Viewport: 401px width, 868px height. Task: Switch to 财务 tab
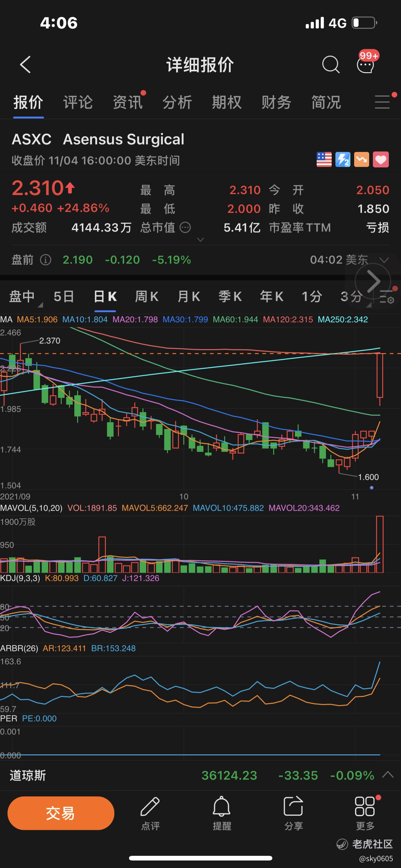click(276, 102)
